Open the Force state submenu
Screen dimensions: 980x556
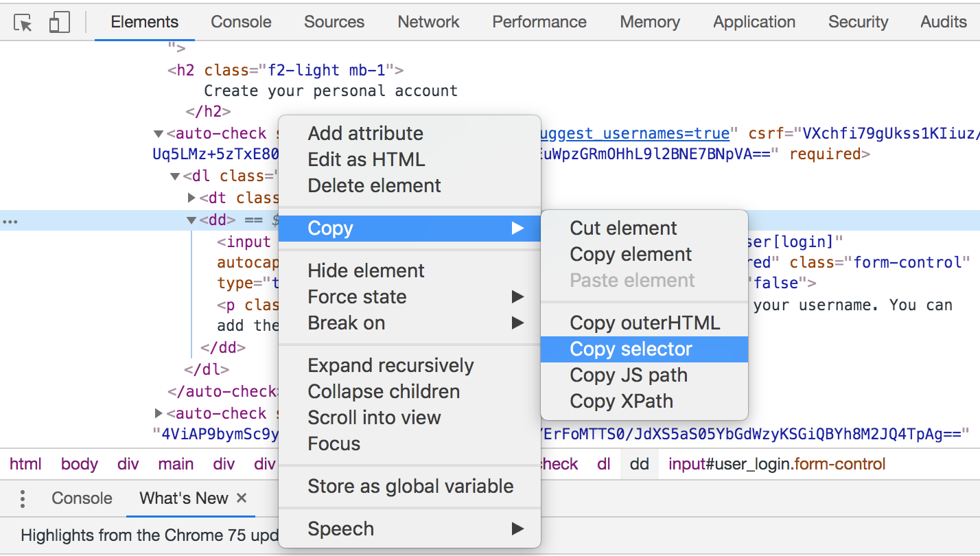(357, 297)
